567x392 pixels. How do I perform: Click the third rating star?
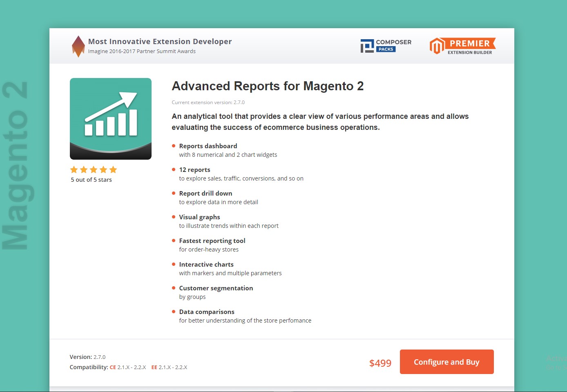coord(94,169)
